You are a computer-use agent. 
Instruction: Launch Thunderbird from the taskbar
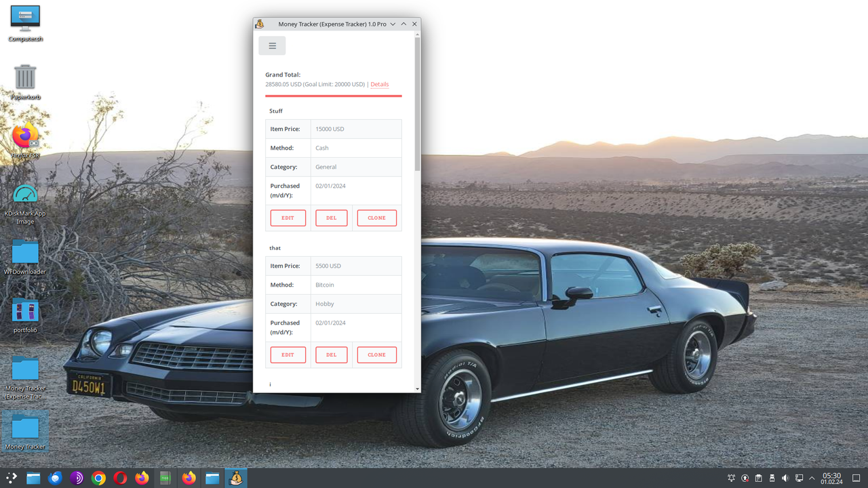[x=55, y=478]
